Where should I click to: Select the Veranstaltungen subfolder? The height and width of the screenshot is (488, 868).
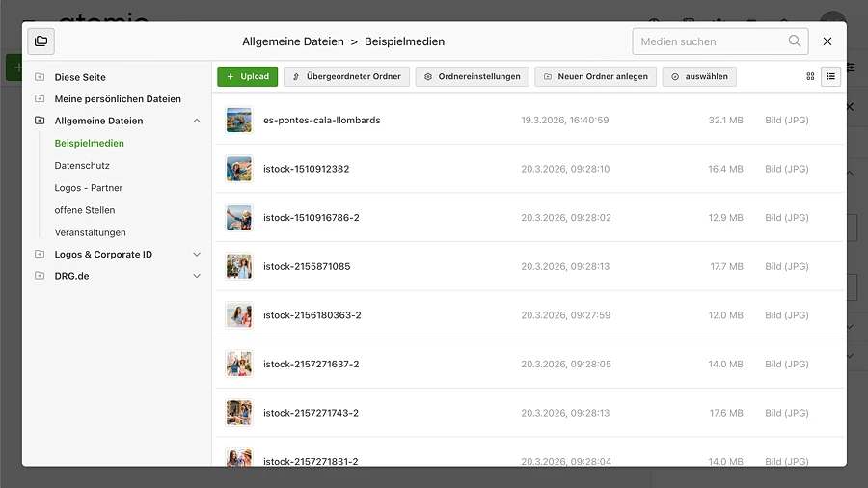[x=90, y=232]
